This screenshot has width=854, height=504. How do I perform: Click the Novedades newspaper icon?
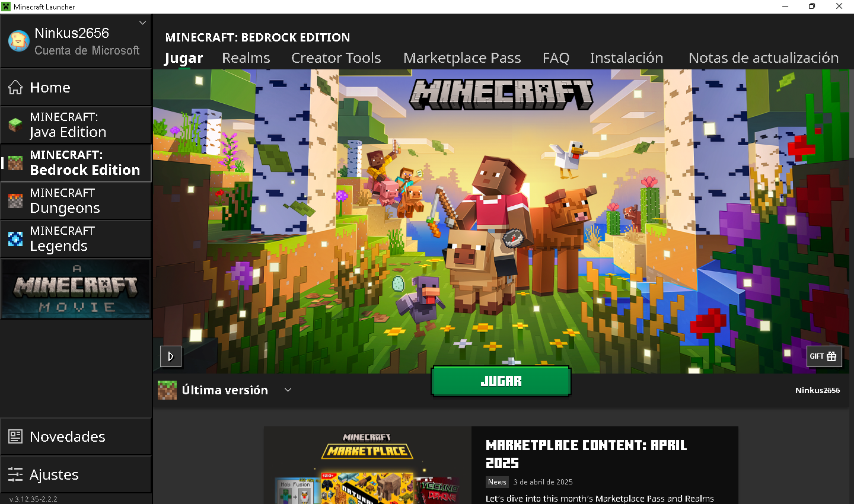[x=15, y=436]
